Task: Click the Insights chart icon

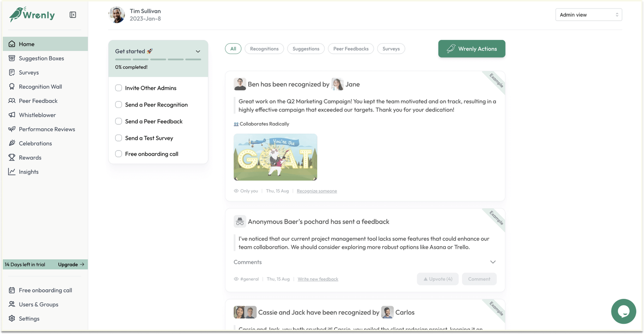Action: 12,172
